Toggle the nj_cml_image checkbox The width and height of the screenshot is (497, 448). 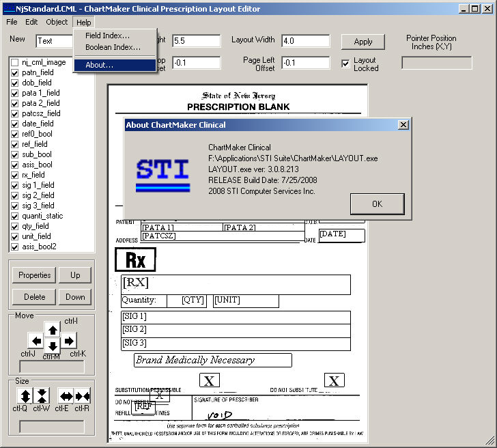click(14, 62)
